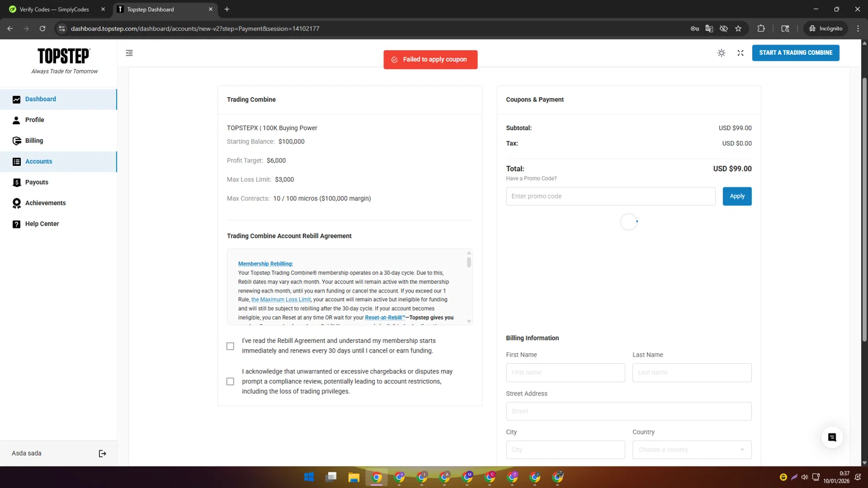
Task: Click the Incógnito profile indicator
Action: coord(826,28)
